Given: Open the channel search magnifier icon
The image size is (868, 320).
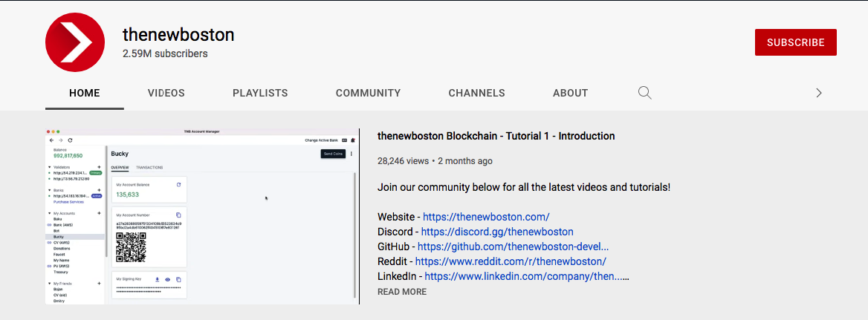Looking at the screenshot, I should [x=644, y=93].
